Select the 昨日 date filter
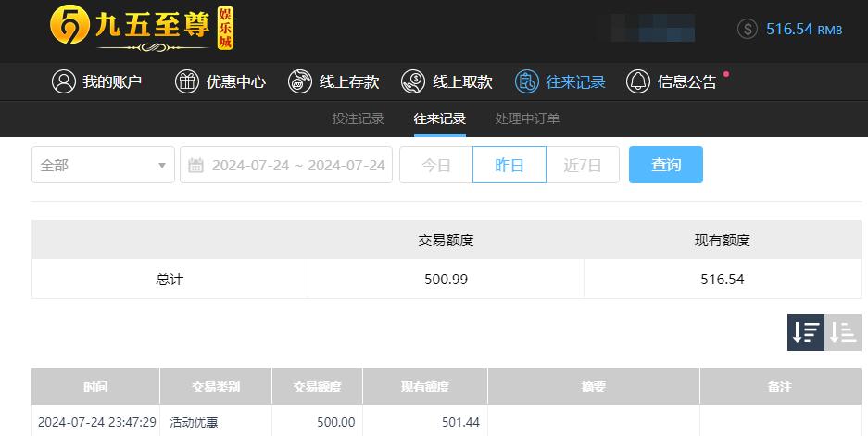Viewport: 868px width, 436px height. pos(509,166)
